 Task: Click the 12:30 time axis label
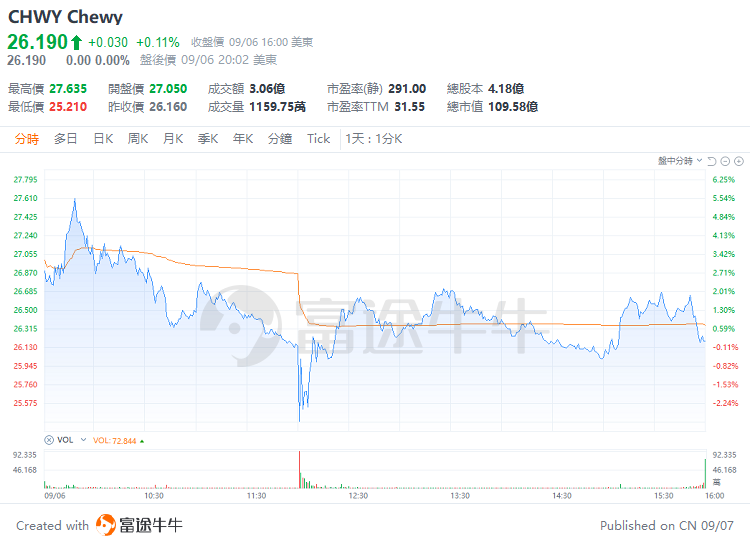click(358, 496)
